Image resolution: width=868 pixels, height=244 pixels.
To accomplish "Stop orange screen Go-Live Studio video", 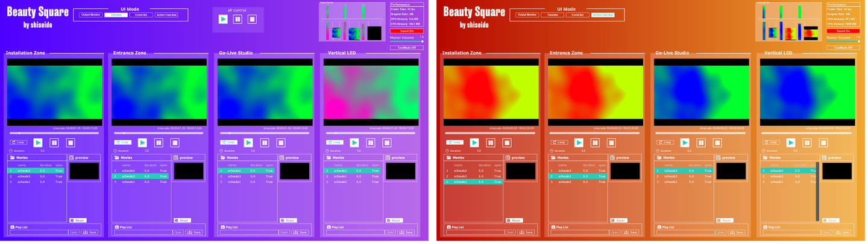I will pyautogui.click(x=717, y=143).
